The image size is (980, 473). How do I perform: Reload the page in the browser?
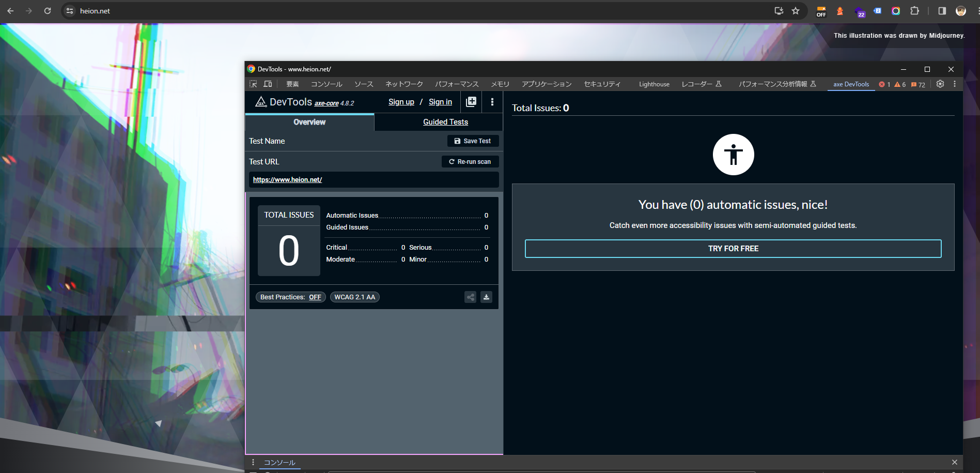tap(48, 11)
